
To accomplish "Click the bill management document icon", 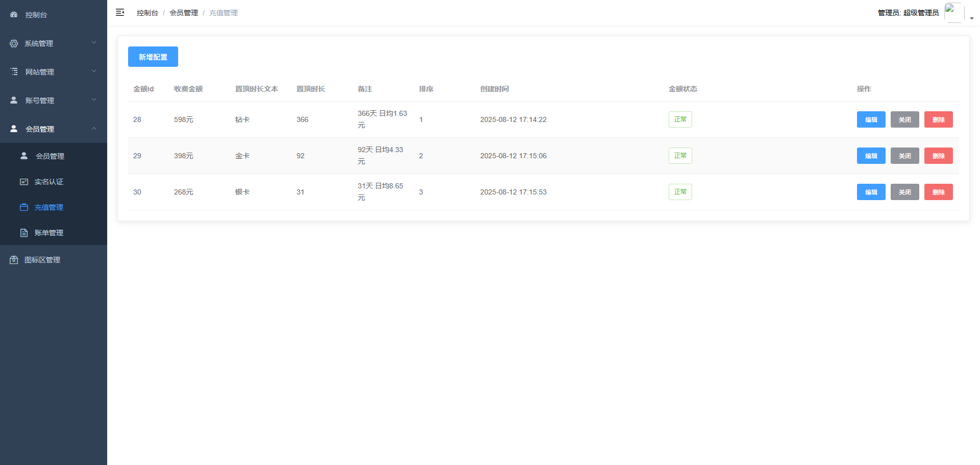I will (24, 233).
